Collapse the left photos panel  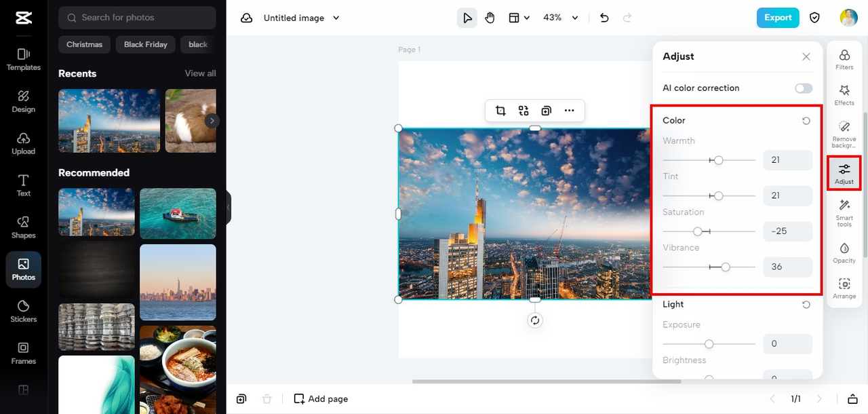pyautogui.click(x=229, y=207)
